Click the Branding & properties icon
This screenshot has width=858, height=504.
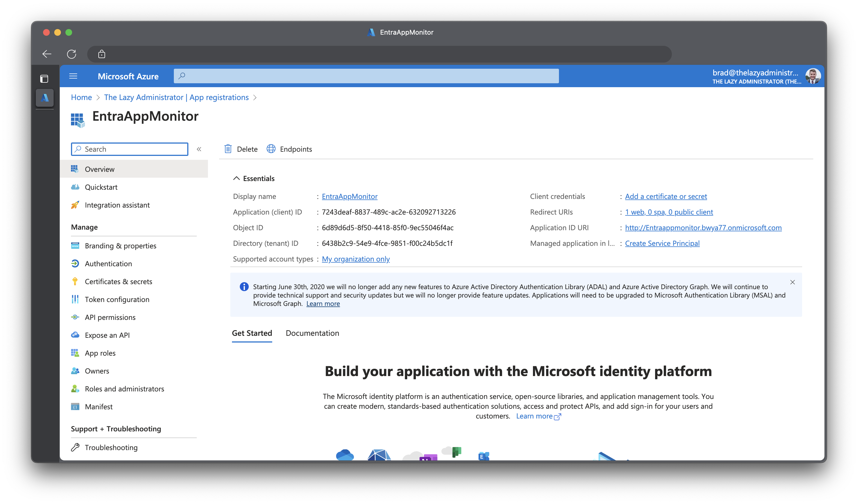pos(75,246)
